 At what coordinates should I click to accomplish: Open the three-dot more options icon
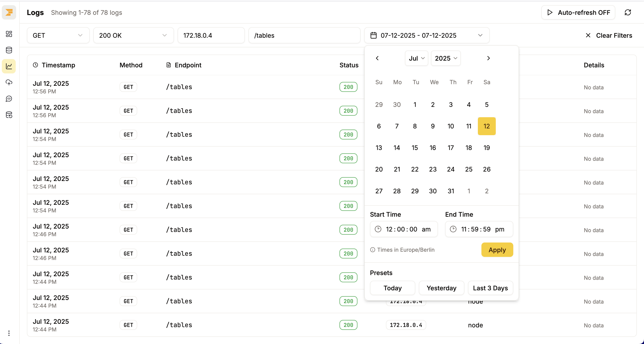click(9, 333)
